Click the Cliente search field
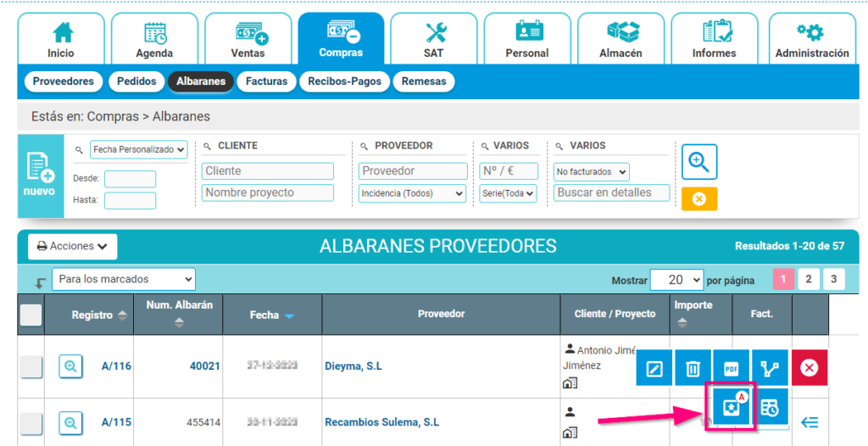Image resolution: width=868 pixels, height=446 pixels. point(268,171)
